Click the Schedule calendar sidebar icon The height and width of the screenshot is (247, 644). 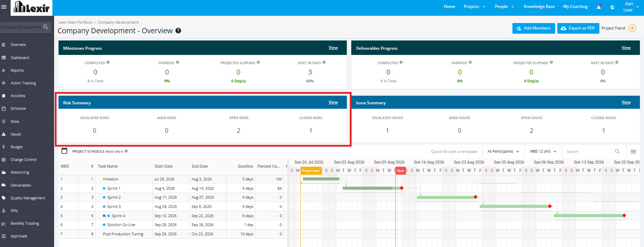[3, 108]
